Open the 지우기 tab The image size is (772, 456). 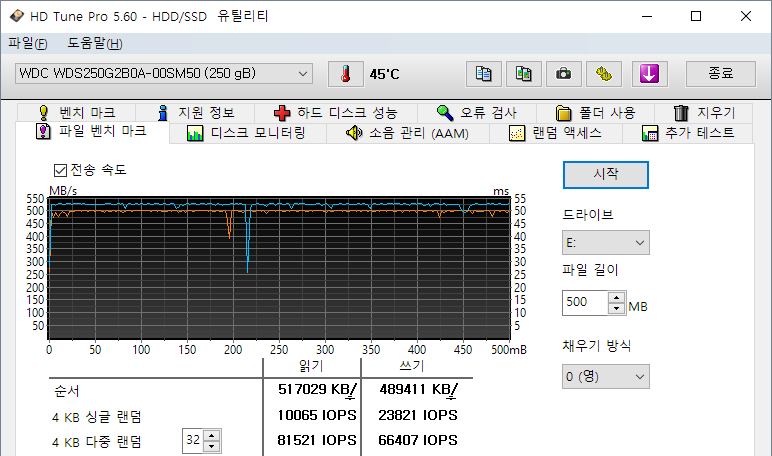click(x=704, y=113)
